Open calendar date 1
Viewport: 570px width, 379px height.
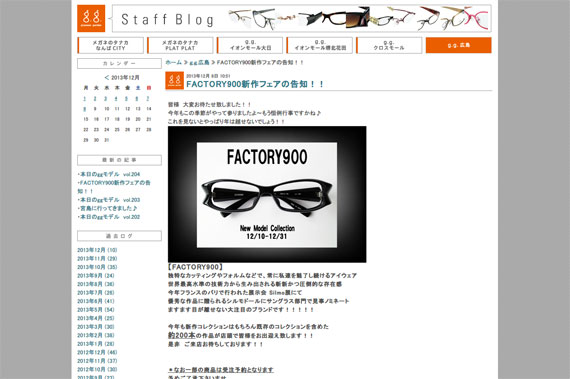(85, 98)
